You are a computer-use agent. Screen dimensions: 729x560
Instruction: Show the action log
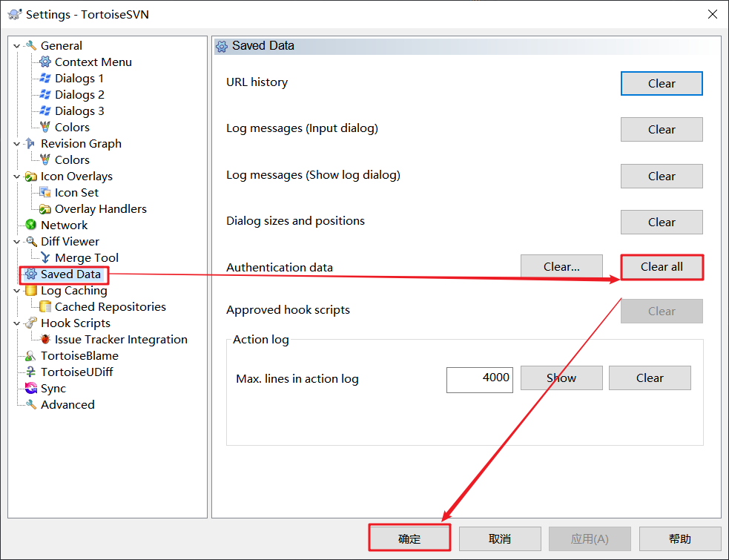pos(561,378)
